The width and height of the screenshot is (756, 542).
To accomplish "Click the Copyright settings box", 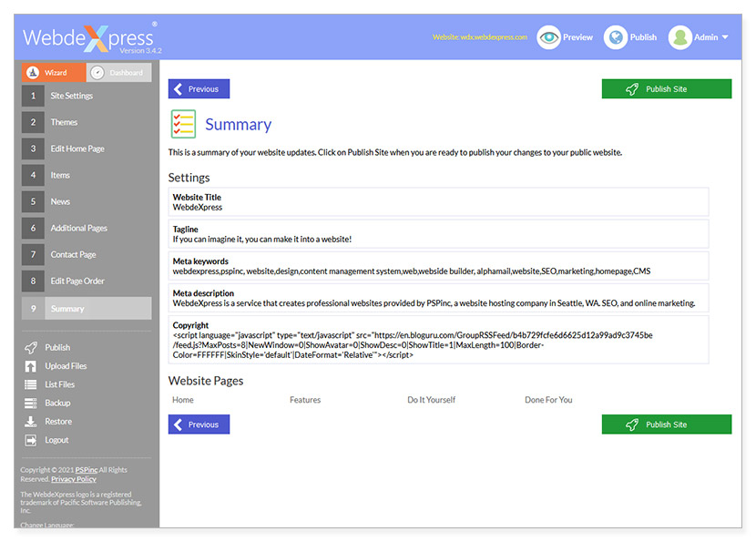I will (x=438, y=340).
